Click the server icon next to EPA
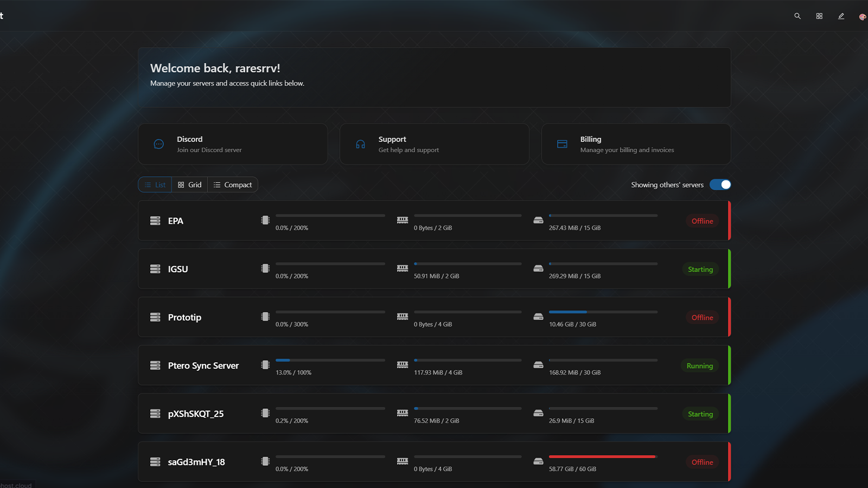The image size is (868, 488). click(155, 221)
